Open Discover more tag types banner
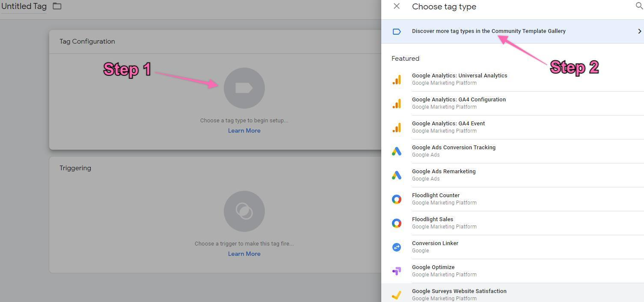644x302 pixels. 488,31
